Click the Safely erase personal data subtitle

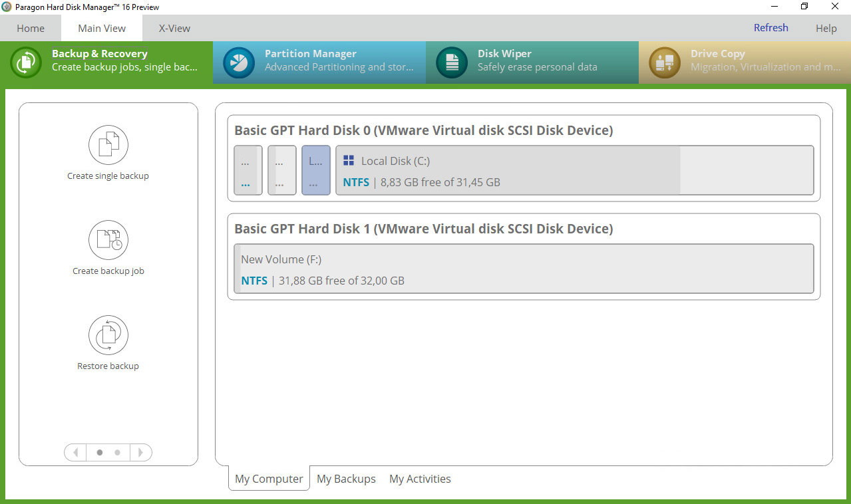[x=538, y=67]
